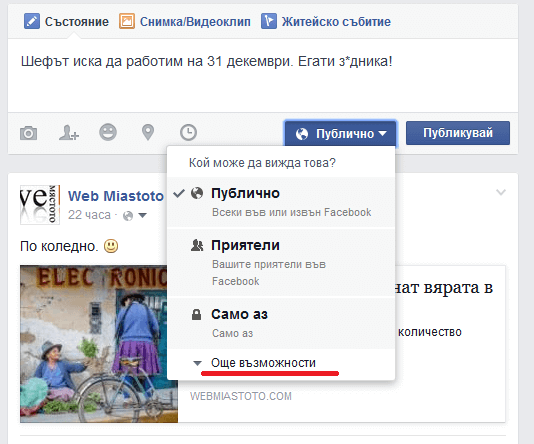534x444 pixels.
Task: Switch to the Житейско събитие tab
Action: click(326, 21)
